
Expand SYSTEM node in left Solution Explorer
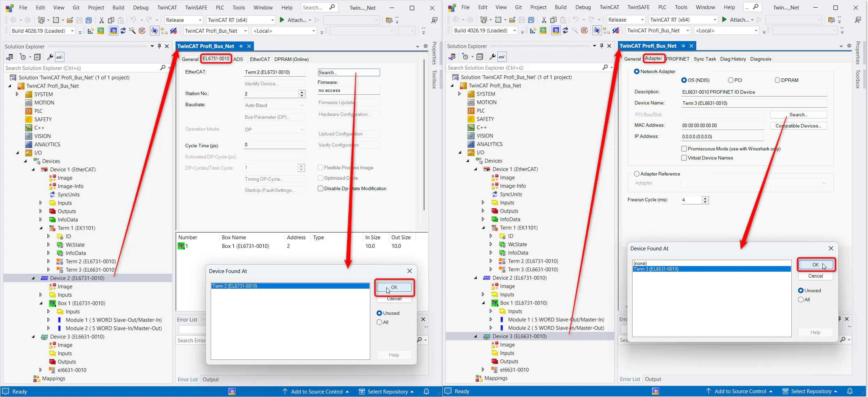pyautogui.click(x=17, y=94)
